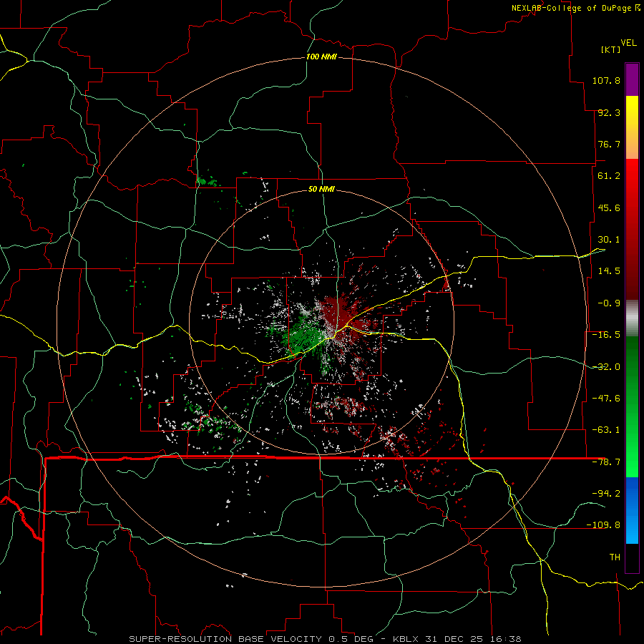The width and height of the screenshot is (644, 644).
Task: Click the 100 NMI range ring label
Action: (x=321, y=57)
